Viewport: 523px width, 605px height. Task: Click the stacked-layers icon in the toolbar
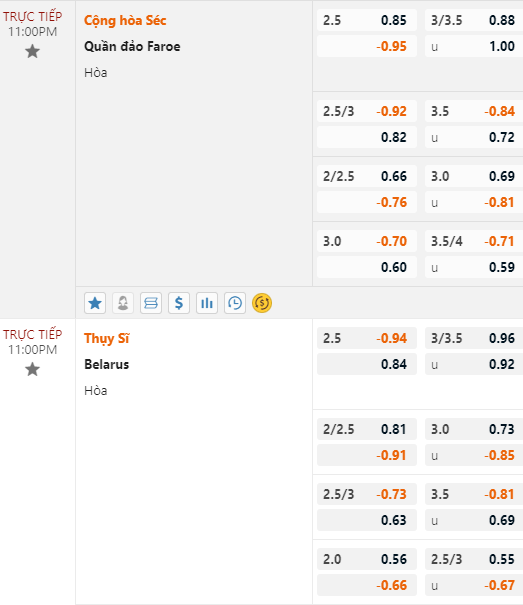(151, 303)
